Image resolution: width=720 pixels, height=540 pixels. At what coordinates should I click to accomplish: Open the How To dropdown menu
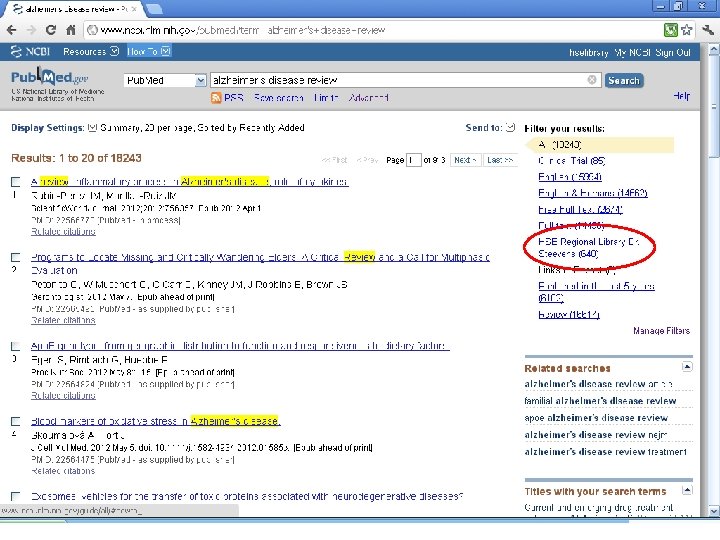(x=148, y=51)
